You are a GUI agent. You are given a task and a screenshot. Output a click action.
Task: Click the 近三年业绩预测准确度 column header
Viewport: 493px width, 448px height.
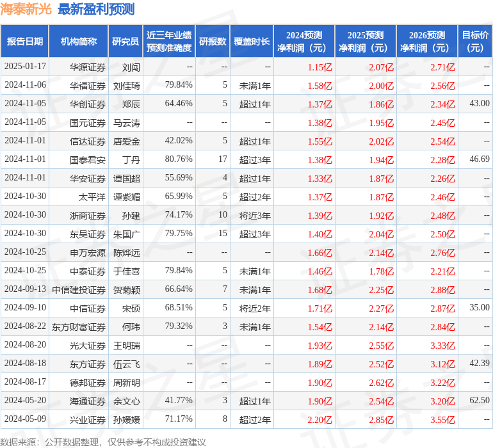coord(169,42)
